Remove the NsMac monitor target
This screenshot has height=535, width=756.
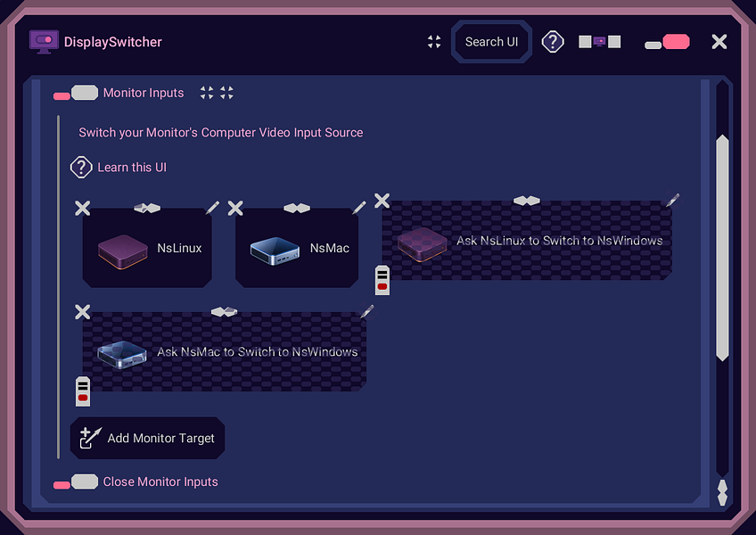tap(235, 208)
